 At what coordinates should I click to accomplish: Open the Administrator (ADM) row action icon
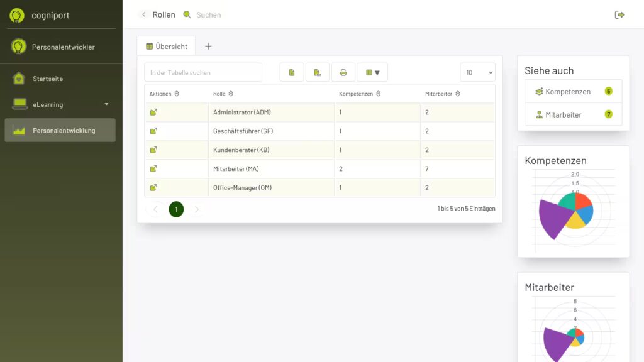click(x=153, y=112)
